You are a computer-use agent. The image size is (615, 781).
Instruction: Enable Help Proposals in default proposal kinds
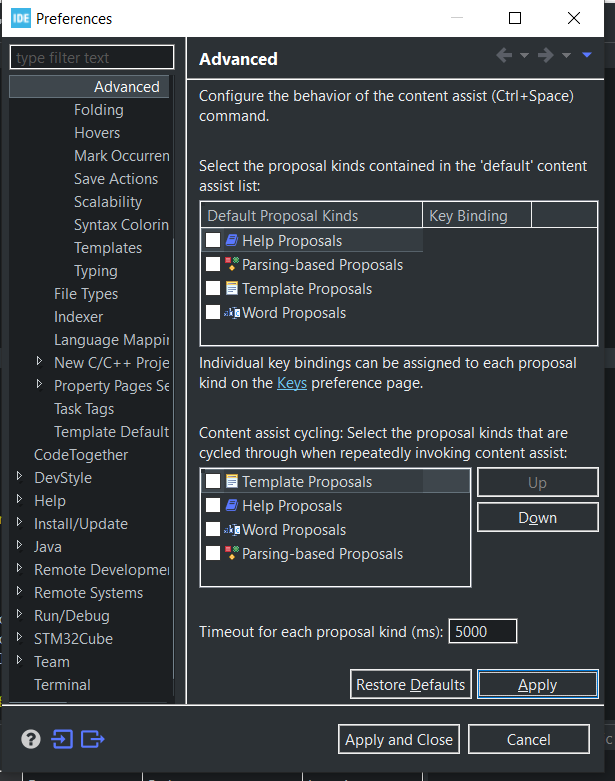[213, 240]
